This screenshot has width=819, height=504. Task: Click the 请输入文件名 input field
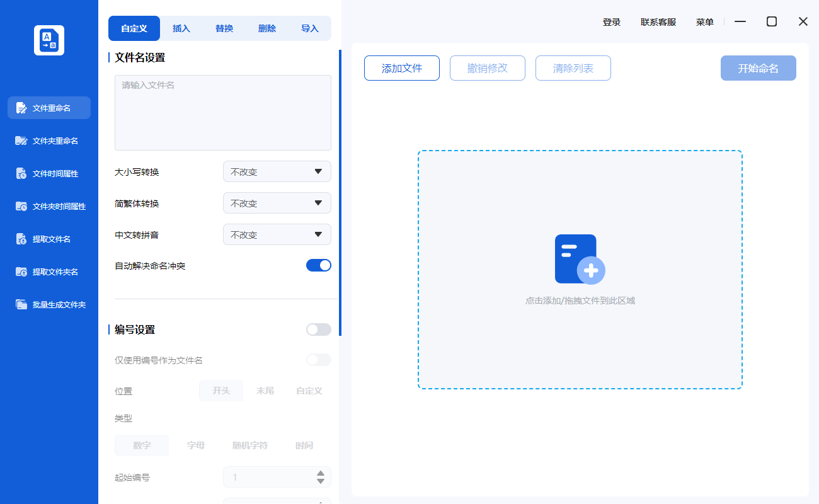[x=222, y=112]
